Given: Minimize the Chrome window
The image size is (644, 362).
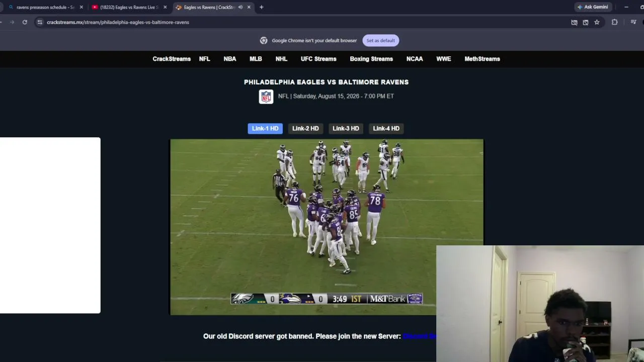Looking at the screenshot, I should [x=626, y=7].
